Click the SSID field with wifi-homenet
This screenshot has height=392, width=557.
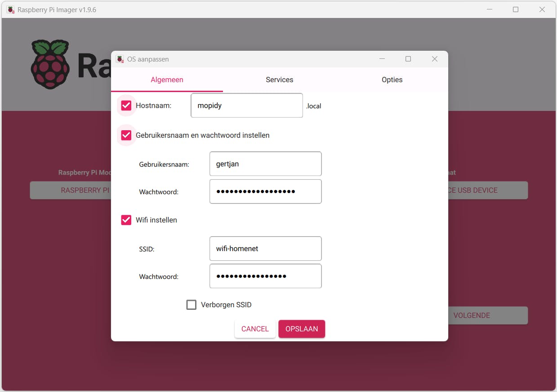[x=266, y=249]
